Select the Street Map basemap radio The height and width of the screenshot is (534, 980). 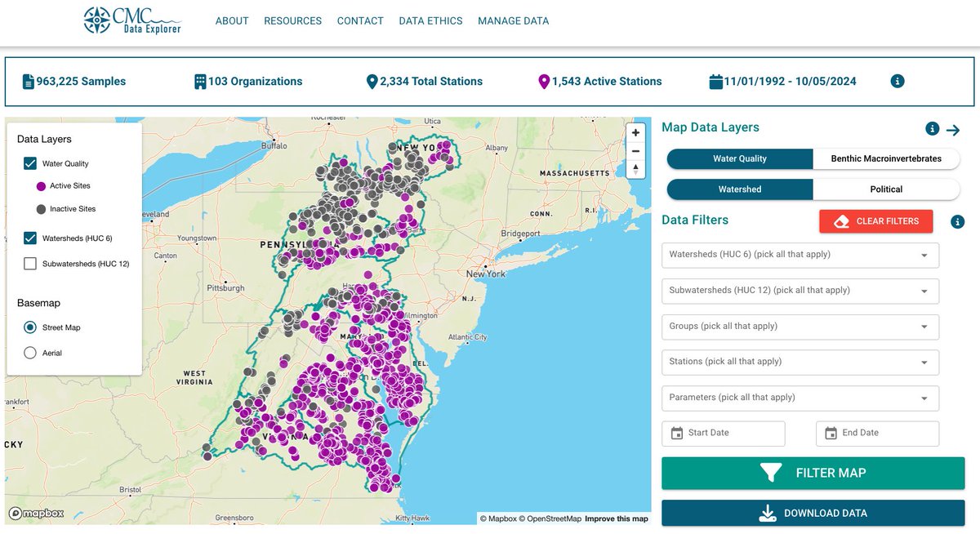coord(30,327)
